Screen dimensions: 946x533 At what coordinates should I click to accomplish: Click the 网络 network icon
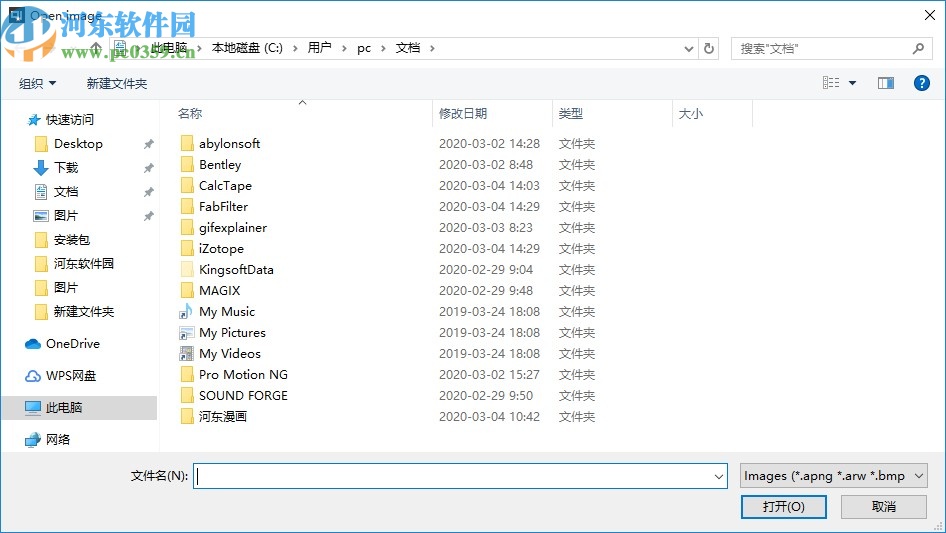coord(33,440)
